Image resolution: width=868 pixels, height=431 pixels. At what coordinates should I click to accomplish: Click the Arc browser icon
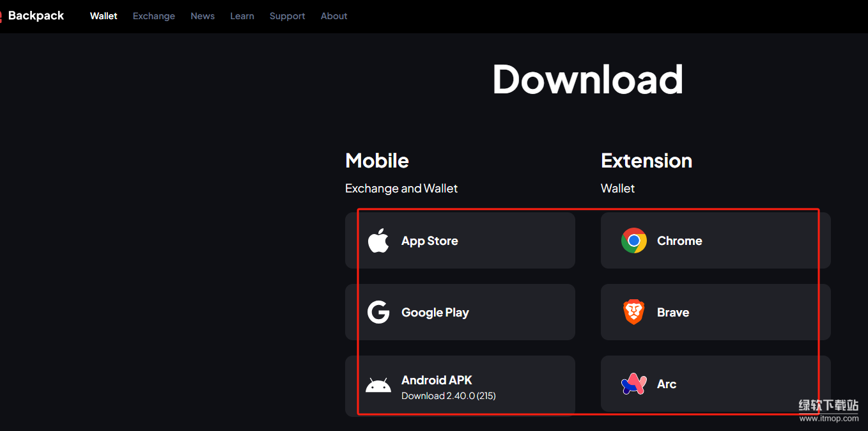pos(633,384)
